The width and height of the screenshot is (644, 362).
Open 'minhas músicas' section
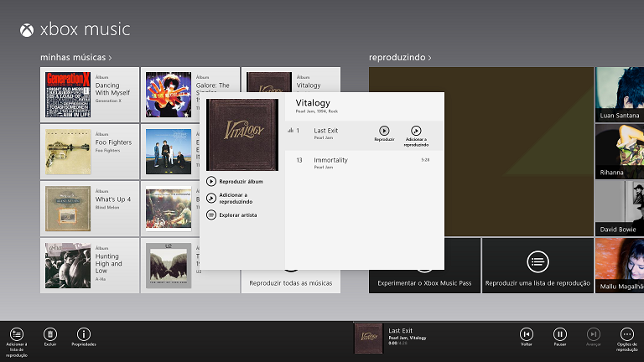coord(76,58)
